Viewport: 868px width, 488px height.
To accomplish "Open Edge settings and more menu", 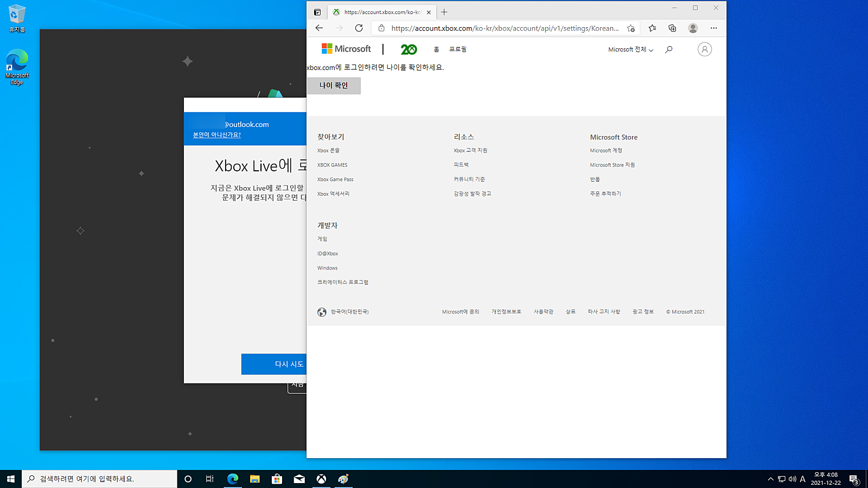I will (713, 28).
